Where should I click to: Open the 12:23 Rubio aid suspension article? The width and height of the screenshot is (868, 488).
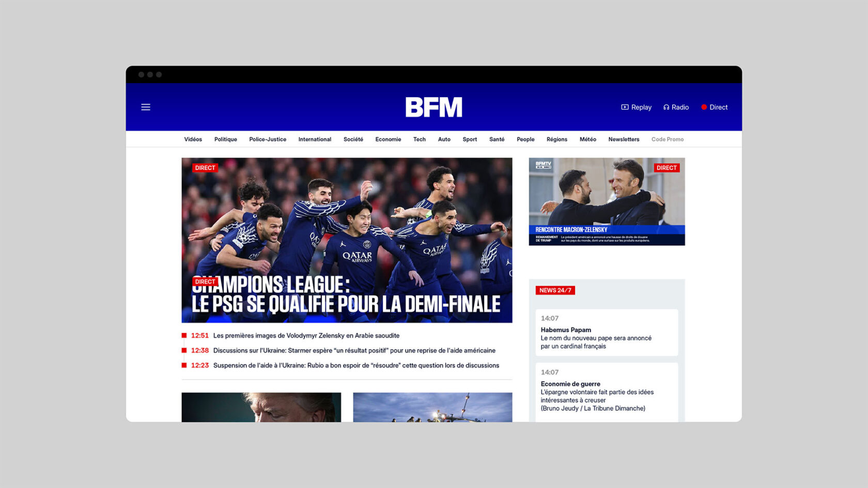coord(345,366)
